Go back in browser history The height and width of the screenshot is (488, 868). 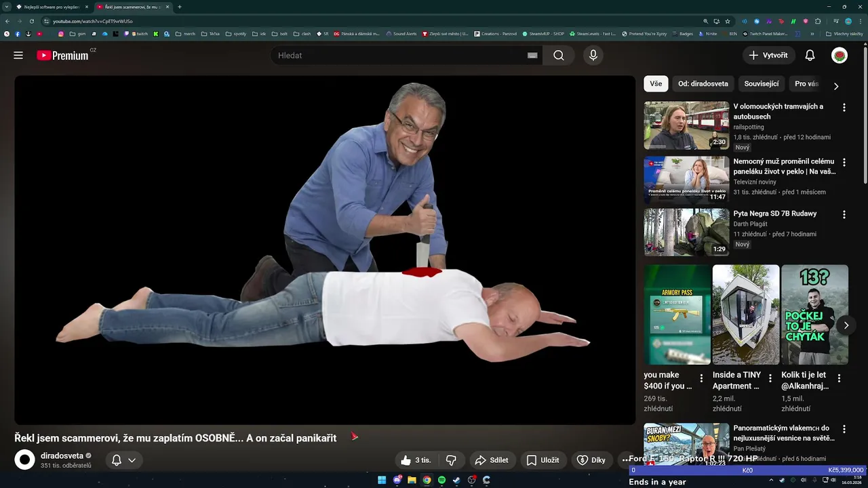pos(7,21)
